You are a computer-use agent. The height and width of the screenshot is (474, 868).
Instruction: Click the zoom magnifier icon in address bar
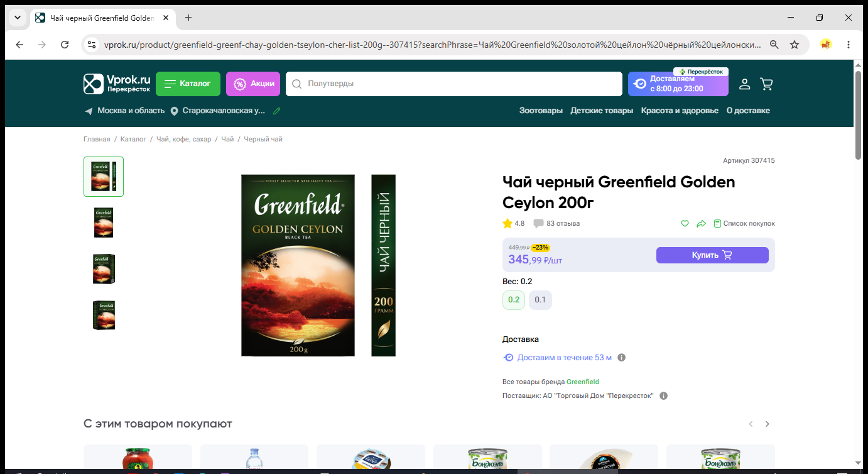click(774, 45)
